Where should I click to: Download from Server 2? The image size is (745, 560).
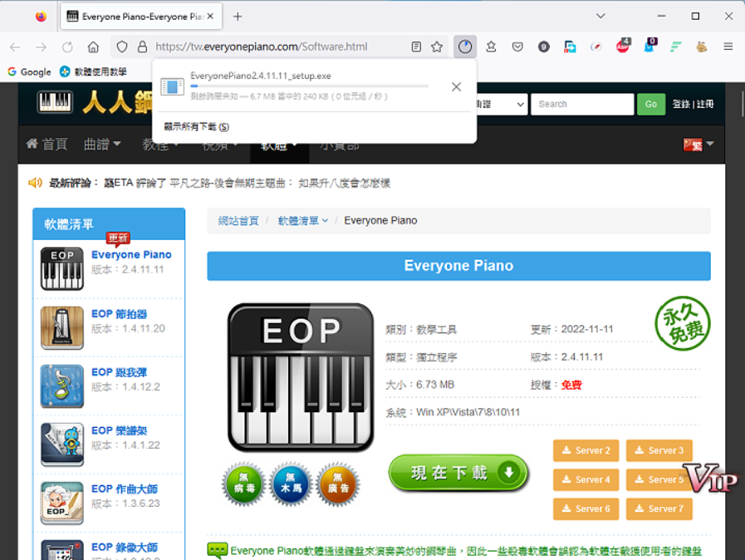(586, 450)
